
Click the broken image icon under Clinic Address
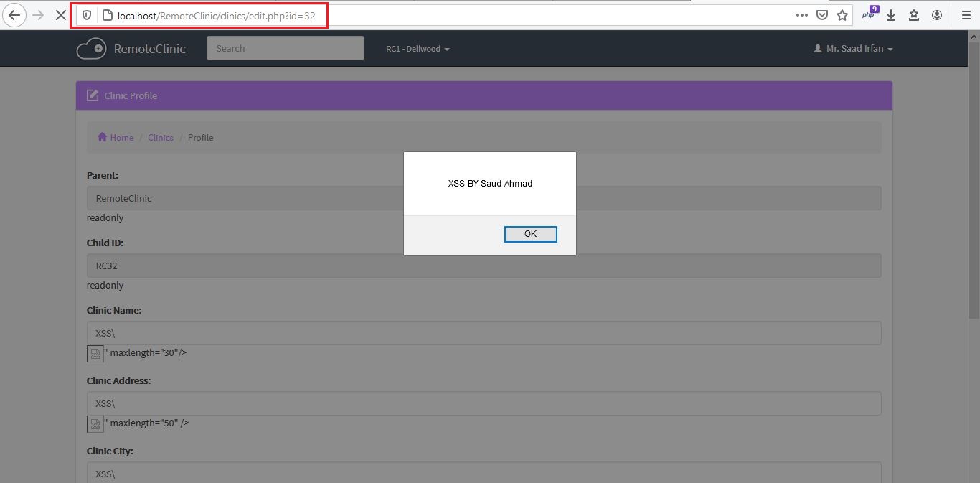[95, 423]
